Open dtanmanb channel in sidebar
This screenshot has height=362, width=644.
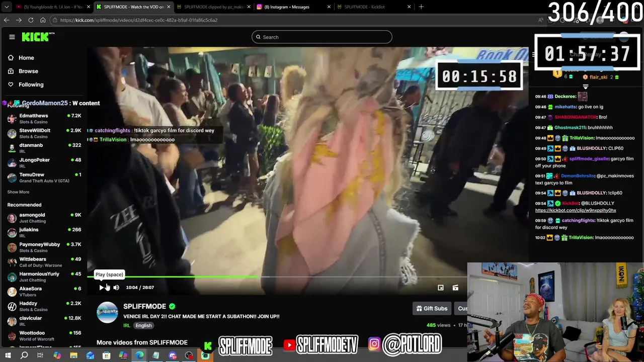(x=44, y=148)
